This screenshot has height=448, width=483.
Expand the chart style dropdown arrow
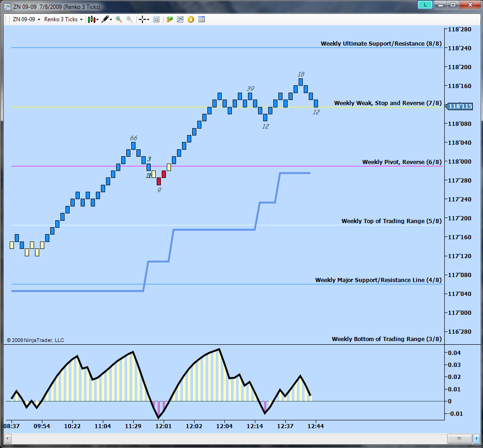97,20
